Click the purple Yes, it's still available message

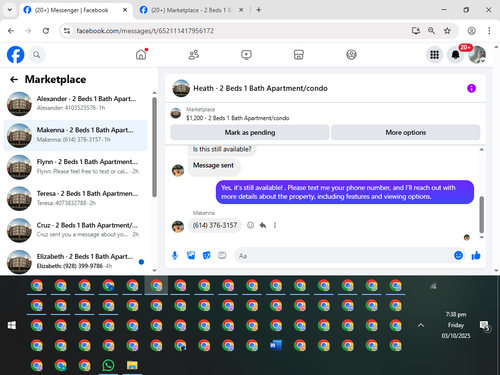[345, 192]
